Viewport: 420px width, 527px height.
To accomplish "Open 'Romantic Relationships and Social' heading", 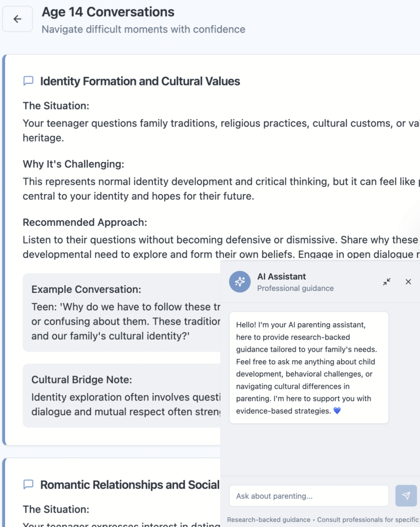I will pos(130,485).
